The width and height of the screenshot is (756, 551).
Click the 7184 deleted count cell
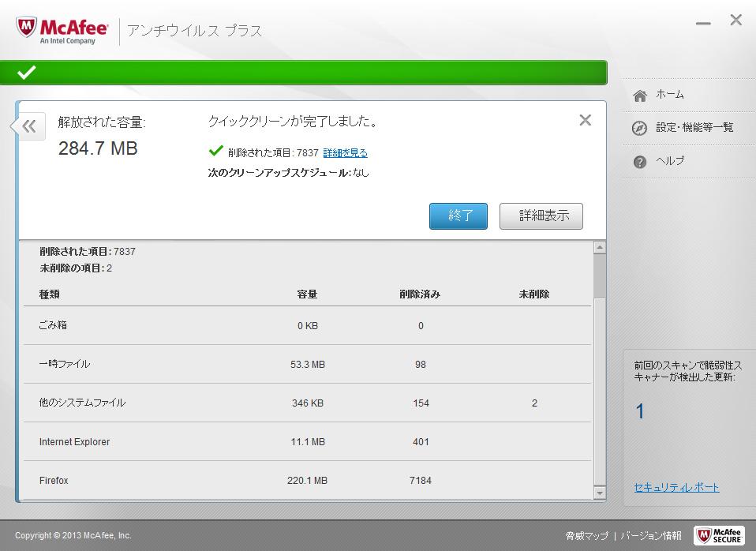tap(421, 480)
